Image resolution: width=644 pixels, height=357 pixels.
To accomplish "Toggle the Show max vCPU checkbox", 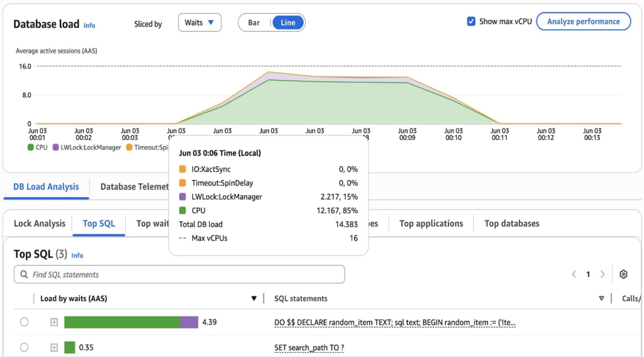I will click(471, 21).
